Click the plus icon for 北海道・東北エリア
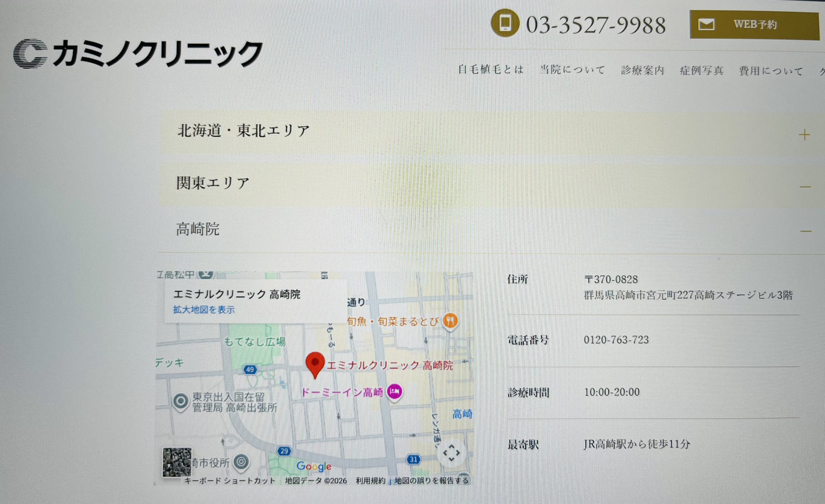Viewport: 825px width, 504px height. coord(804,135)
